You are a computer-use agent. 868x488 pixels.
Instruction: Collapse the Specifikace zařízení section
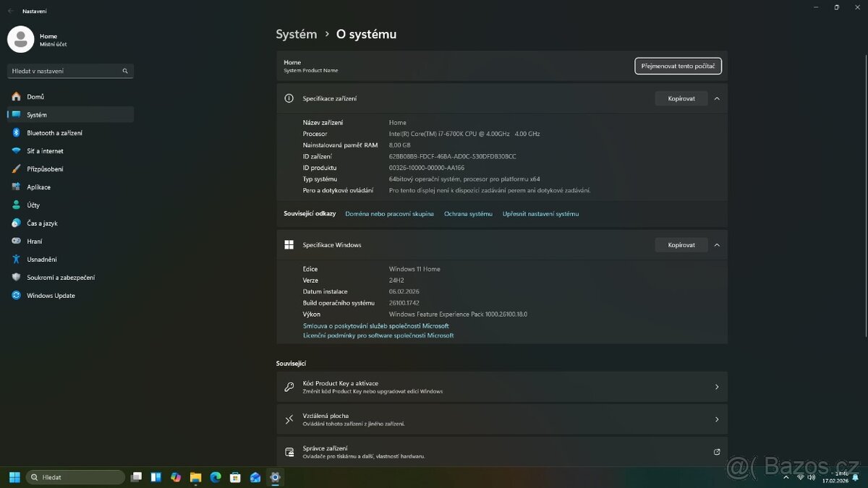pyautogui.click(x=717, y=98)
